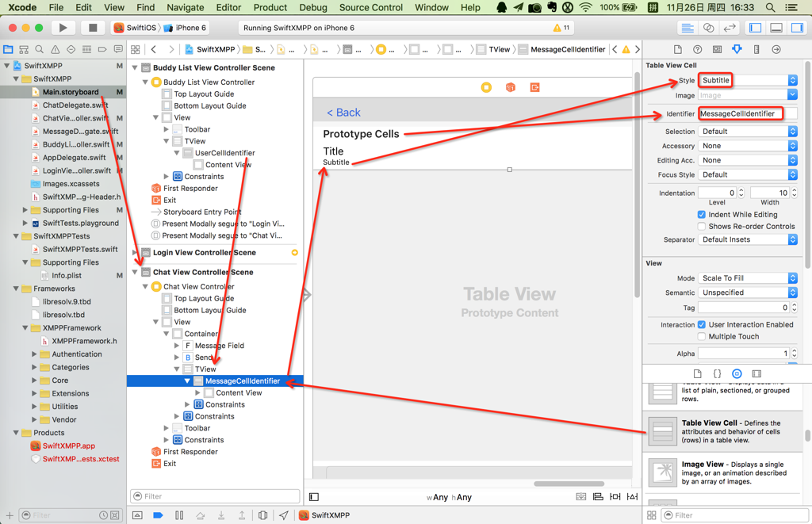The height and width of the screenshot is (524, 812).
Task: Toggle the Utilities pane
Action: coord(797,28)
